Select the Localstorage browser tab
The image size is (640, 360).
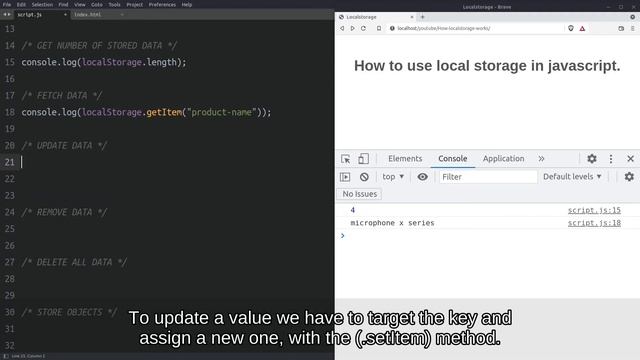point(376,17)
